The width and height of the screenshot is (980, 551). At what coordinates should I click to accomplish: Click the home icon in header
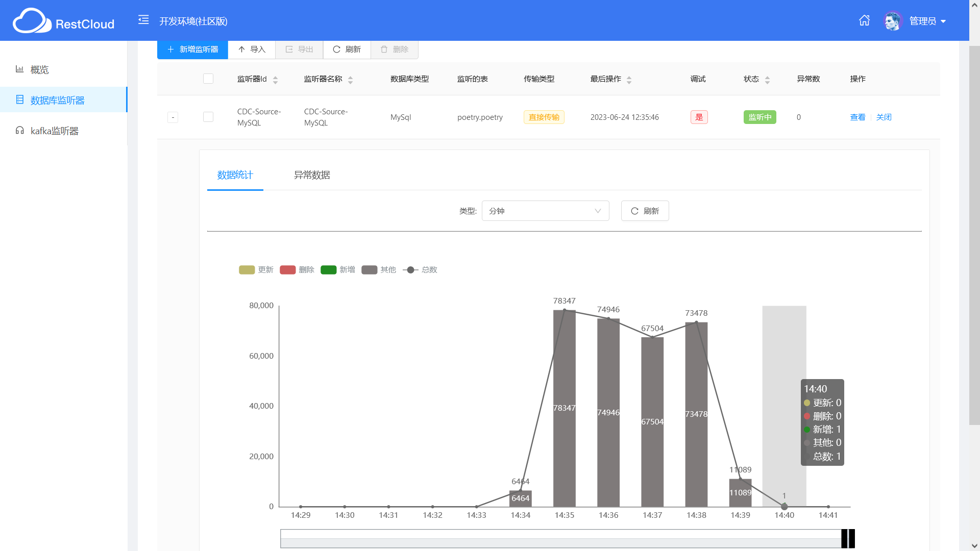(864, 20)
